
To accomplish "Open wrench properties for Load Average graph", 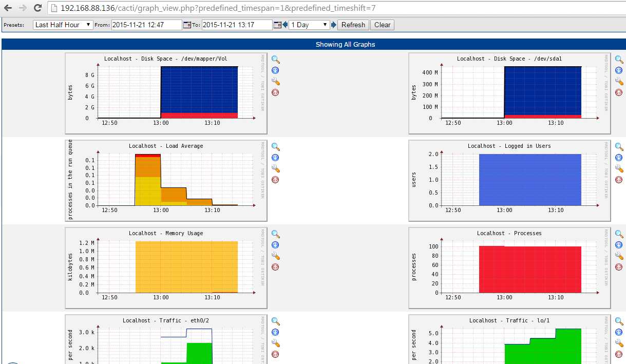I will coord(275,169).
